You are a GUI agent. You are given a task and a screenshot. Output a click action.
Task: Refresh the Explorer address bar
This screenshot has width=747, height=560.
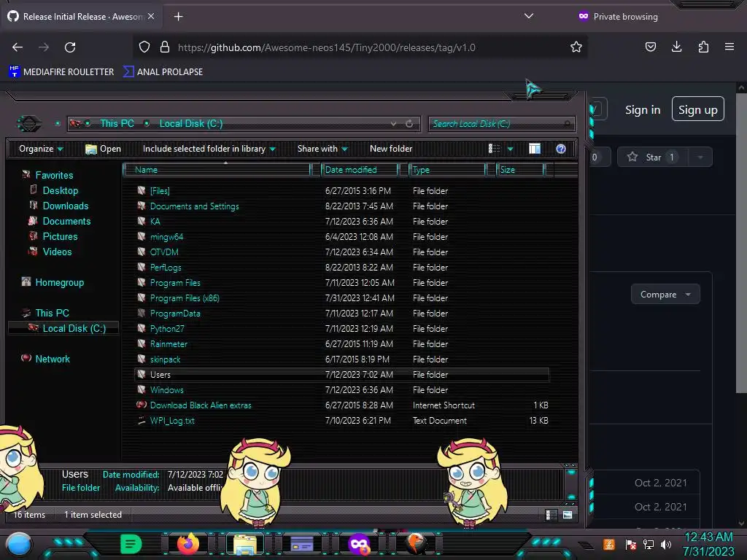[x=409, y=124]
